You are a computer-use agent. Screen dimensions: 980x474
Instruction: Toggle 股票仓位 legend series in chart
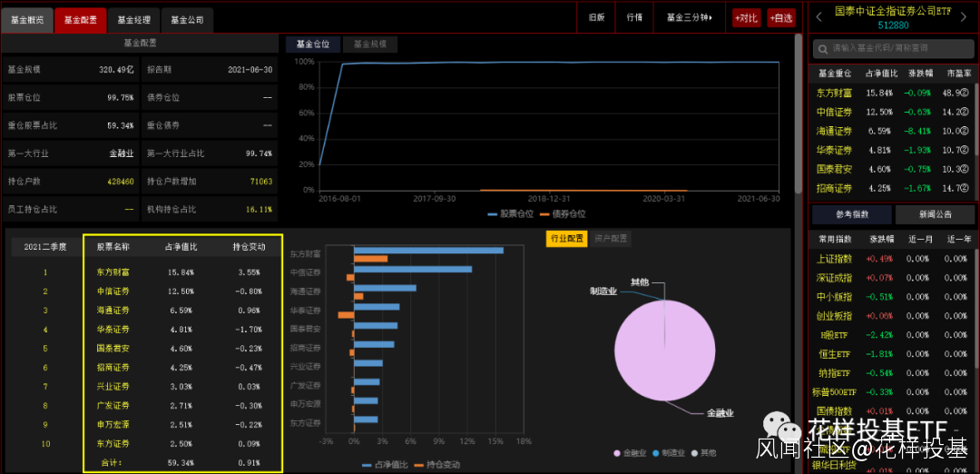511,213
